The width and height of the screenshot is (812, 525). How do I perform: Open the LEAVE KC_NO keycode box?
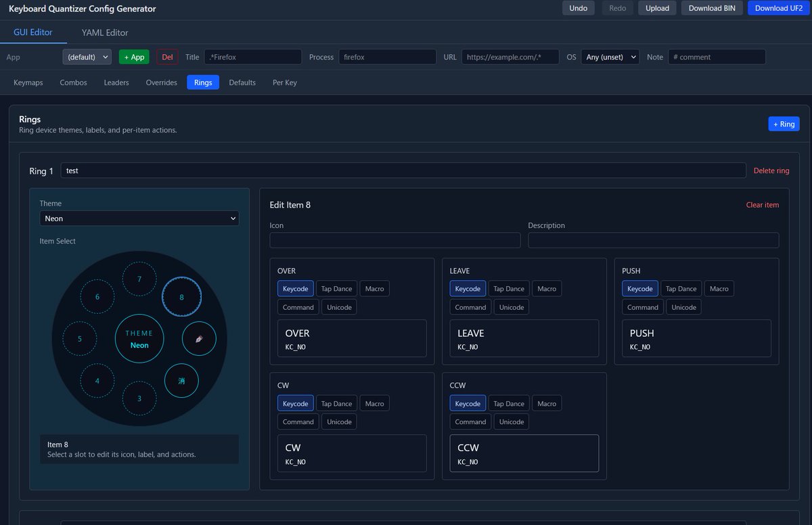pos(524,338)
